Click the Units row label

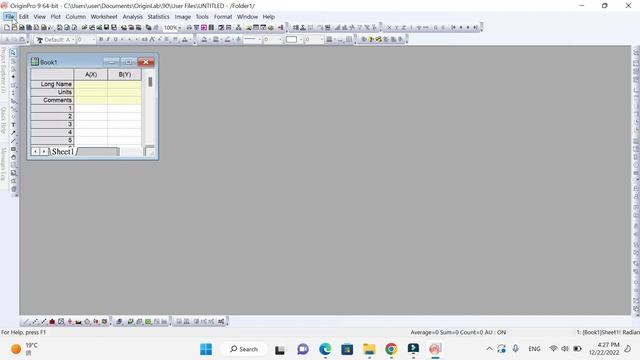click(x=52, y=92)
